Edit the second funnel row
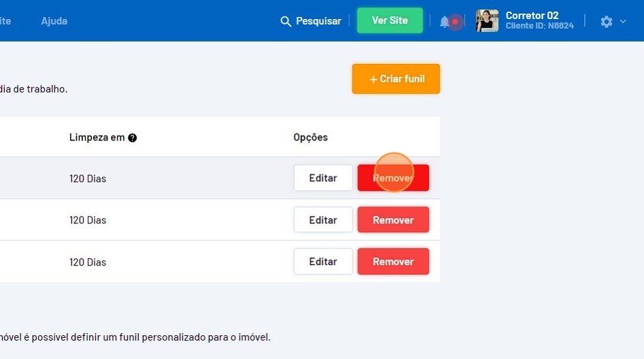Screen dimensions: 644x359 pyautogui.click(x=323, y=220)
